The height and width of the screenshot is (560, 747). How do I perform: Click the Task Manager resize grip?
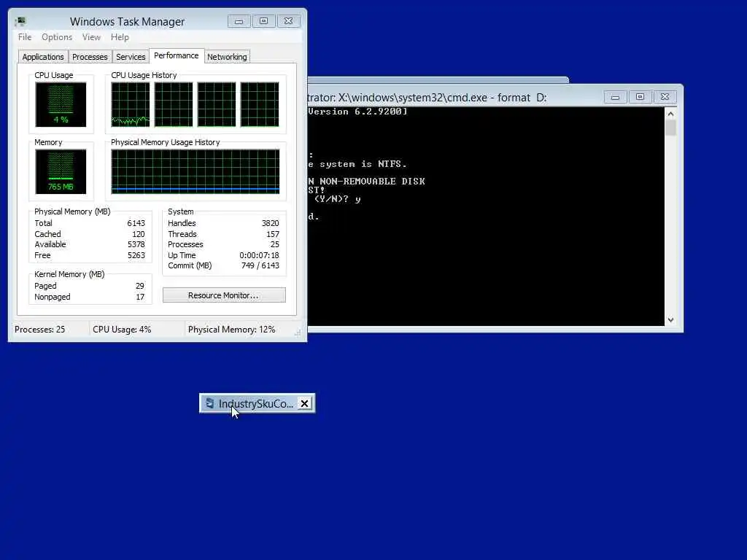coord(298,332)
